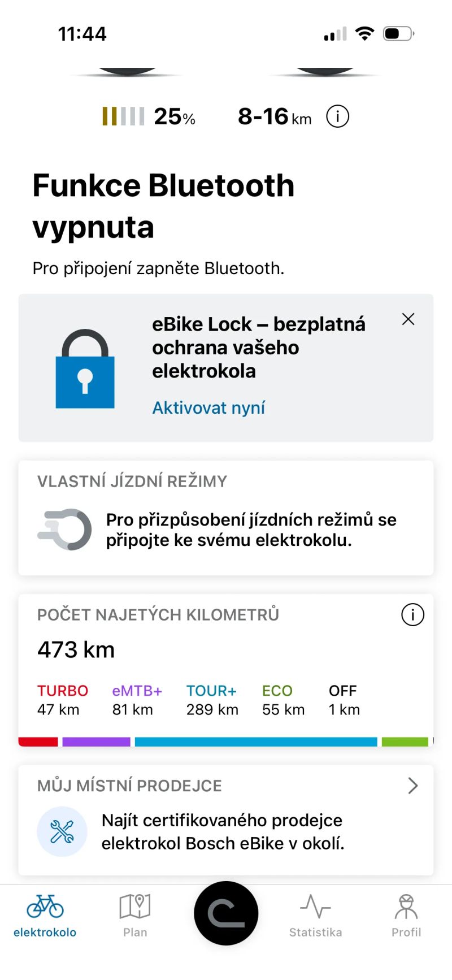Tap the wrench and screwdriver dealer icon

click(x=62, y=831)
